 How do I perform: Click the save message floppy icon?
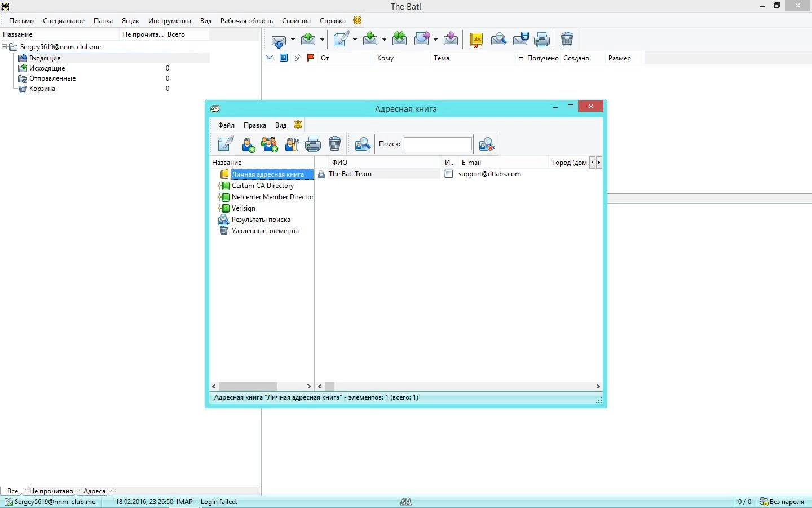(x=520, y=40)
